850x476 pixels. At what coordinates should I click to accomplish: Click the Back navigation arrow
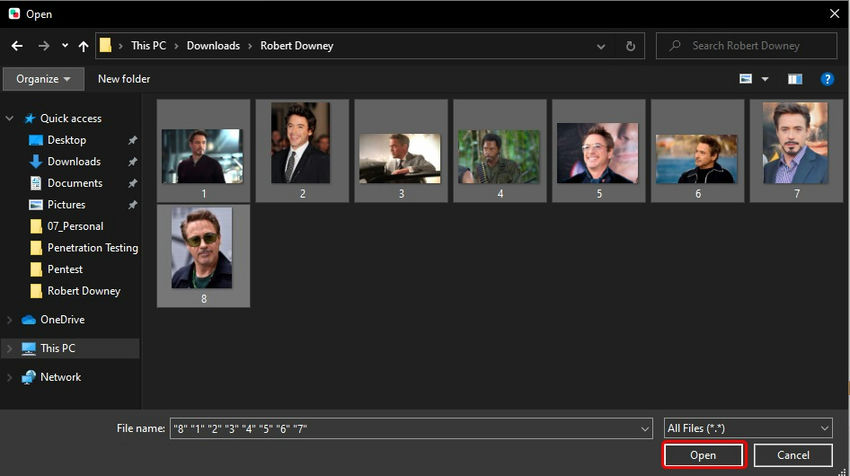[16, 46]
